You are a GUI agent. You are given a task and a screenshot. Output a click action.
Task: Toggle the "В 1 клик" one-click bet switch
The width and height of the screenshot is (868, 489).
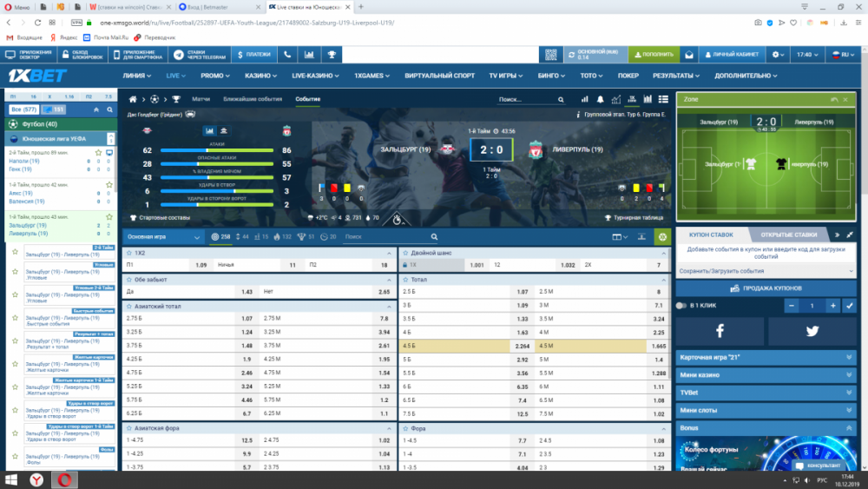[681, 306]
